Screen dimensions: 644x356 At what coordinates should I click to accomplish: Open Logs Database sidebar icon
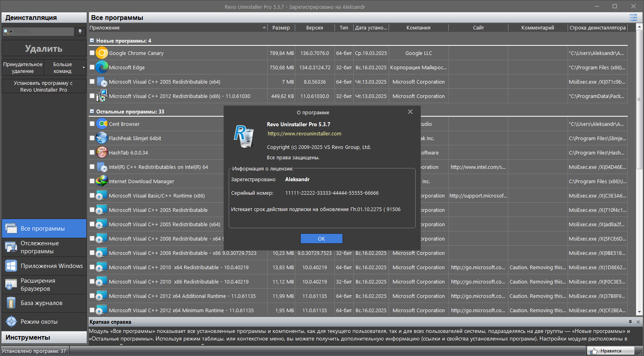click(11, 303)
